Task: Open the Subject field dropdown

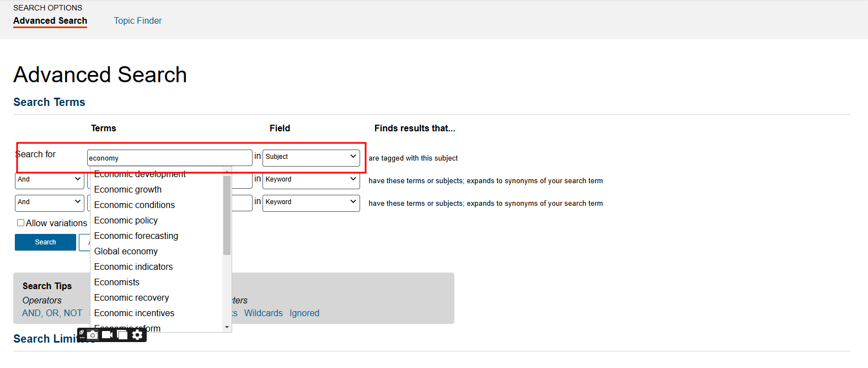Action: point(311,157)
